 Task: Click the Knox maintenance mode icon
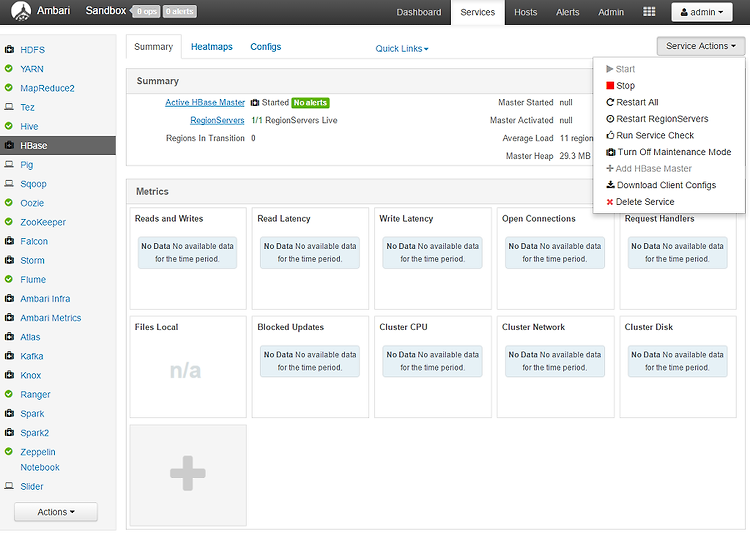click(9, 375)
